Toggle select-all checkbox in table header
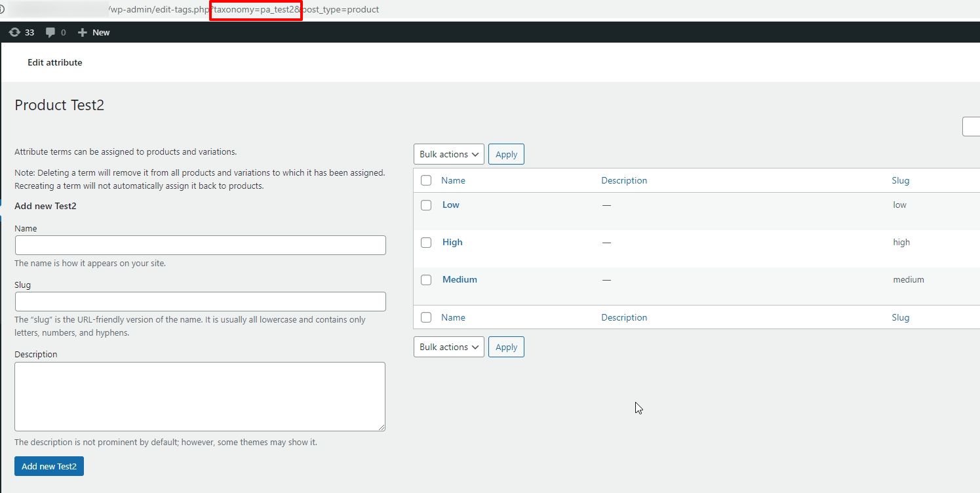This screenshot has height=493, width=980. coord(426,180)
